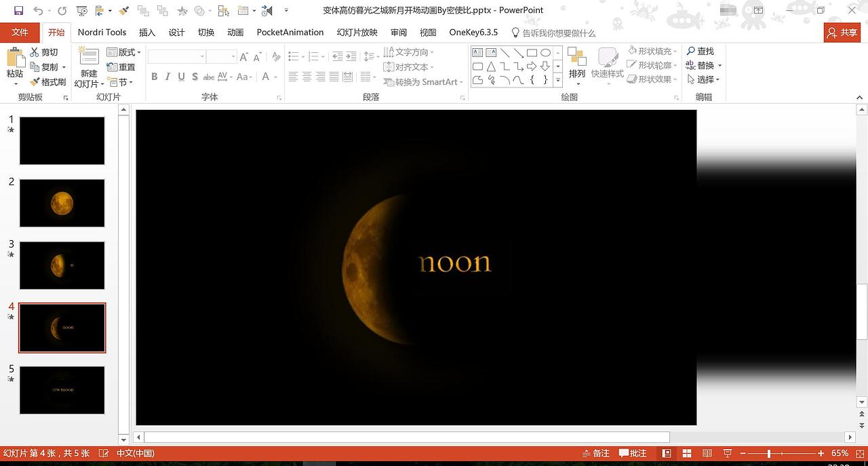Screen dimensions: 868x466
Task: Start slideshow from beginning in quick access toolbar
Action: coord(82,10)
